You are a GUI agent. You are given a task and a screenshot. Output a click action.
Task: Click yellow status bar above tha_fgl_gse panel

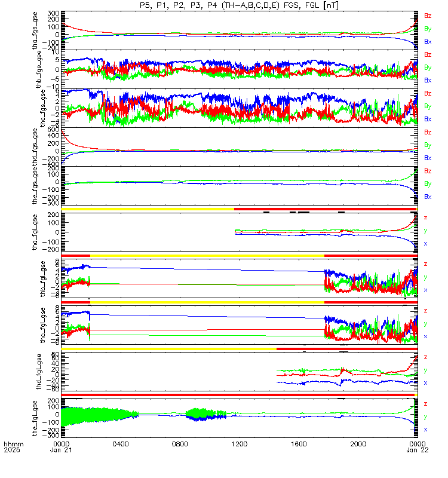pos(148,209)
